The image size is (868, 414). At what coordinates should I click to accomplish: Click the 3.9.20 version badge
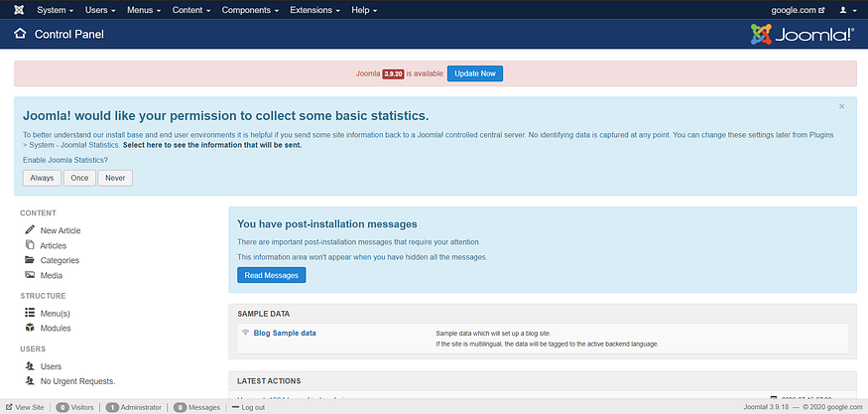click(393, 73)
